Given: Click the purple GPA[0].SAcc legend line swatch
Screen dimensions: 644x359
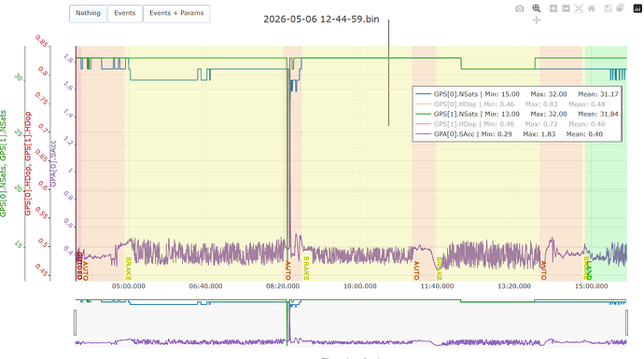Looking at the screenshot, I should point(424,134).
